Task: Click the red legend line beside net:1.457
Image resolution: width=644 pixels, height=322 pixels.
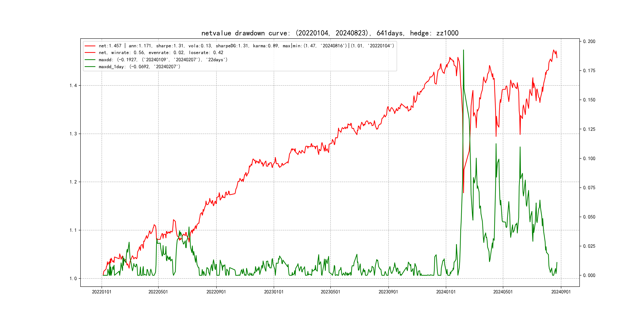Action: [90, 46]
